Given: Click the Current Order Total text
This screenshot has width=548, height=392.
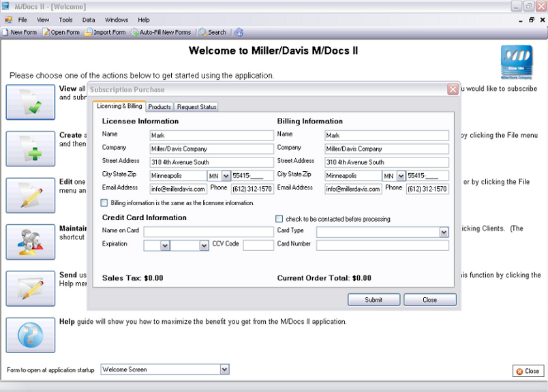Looking at the screenshot, I should pos(324,278).
